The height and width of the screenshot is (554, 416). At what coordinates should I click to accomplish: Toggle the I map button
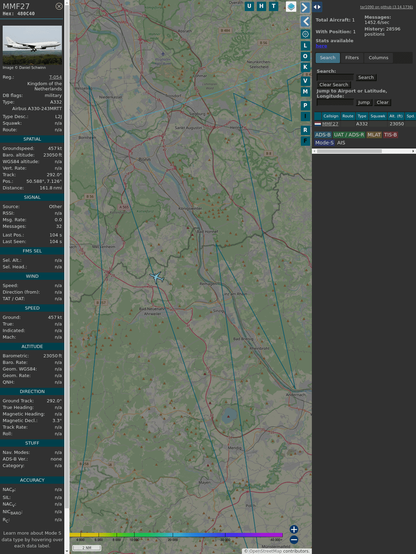coord(305,116)
